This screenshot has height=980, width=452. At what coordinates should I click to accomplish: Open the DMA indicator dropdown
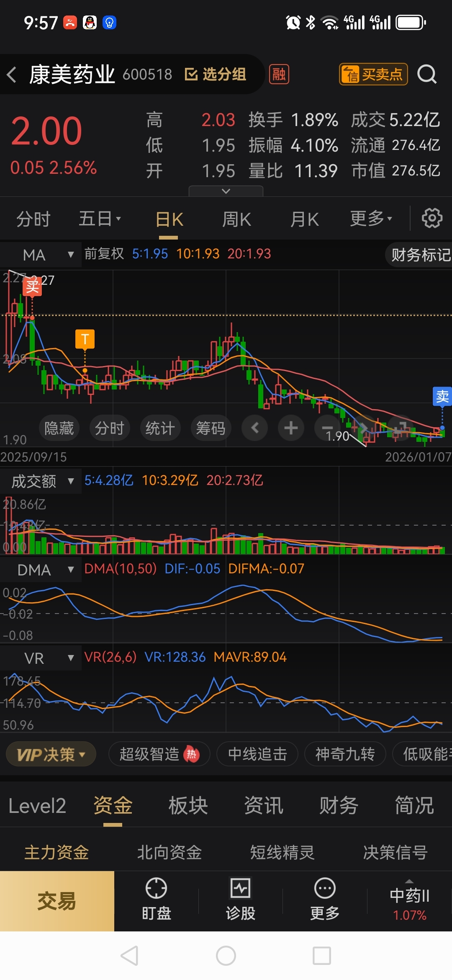(41, 570)
